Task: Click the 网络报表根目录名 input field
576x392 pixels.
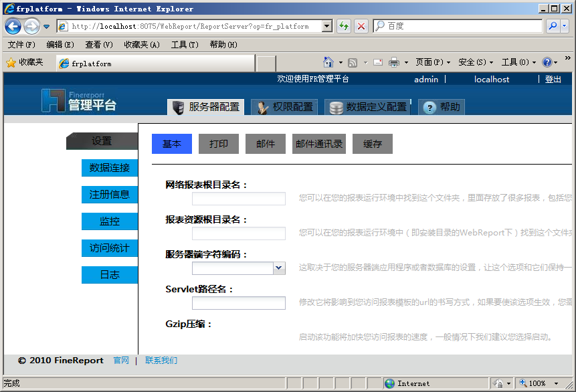Action: tap(239, 199)
